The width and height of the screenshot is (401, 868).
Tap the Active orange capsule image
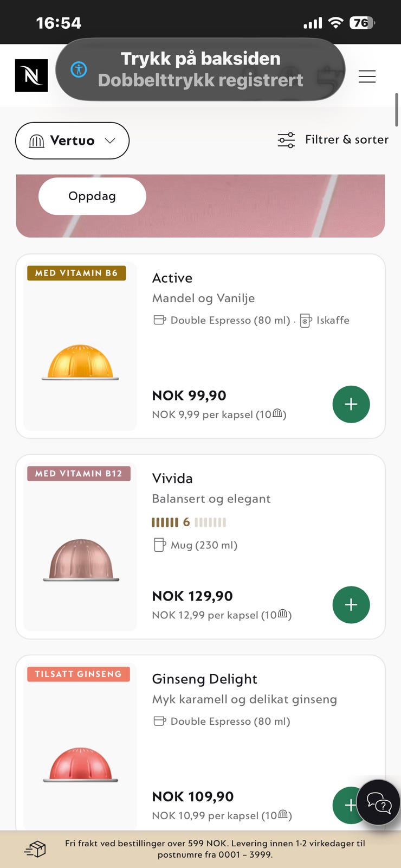[80, 362]
